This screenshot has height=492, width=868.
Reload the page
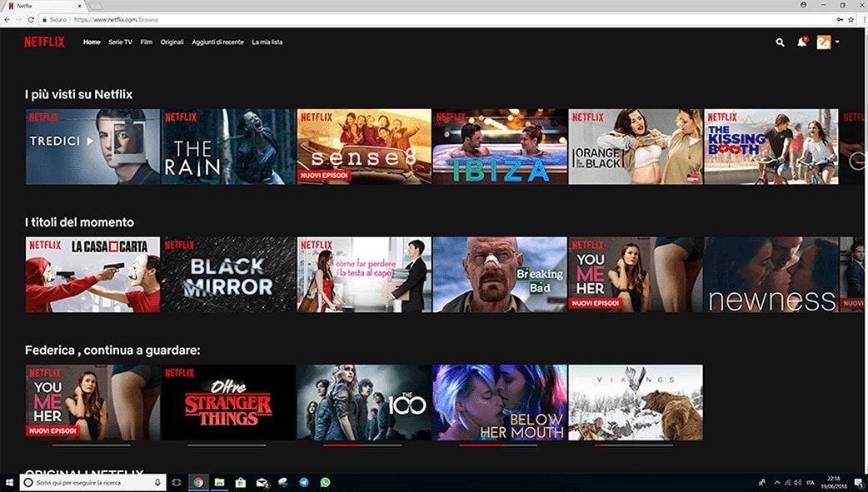coord(31,19)
